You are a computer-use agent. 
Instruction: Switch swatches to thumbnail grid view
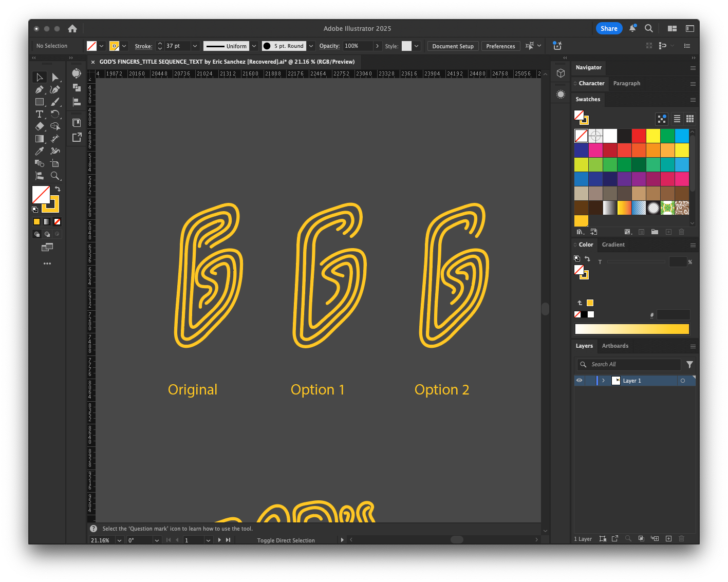[690, 119]
